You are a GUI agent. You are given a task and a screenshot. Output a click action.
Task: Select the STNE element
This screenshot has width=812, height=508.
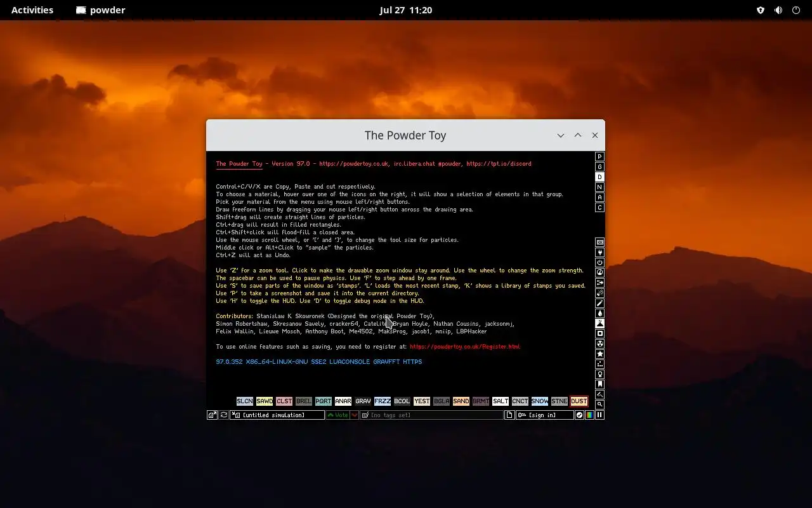pyautogui.click(x=560, y=401)
